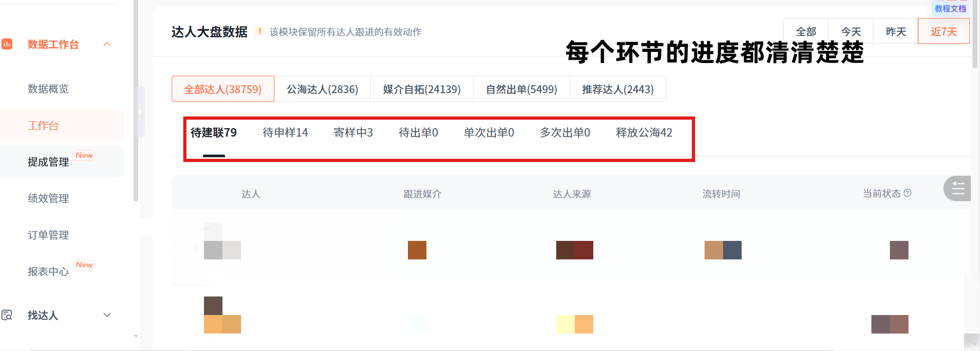Switch to the 公海达人(2836) tab
Screen dimensions: 980x351
coord(322,89)
